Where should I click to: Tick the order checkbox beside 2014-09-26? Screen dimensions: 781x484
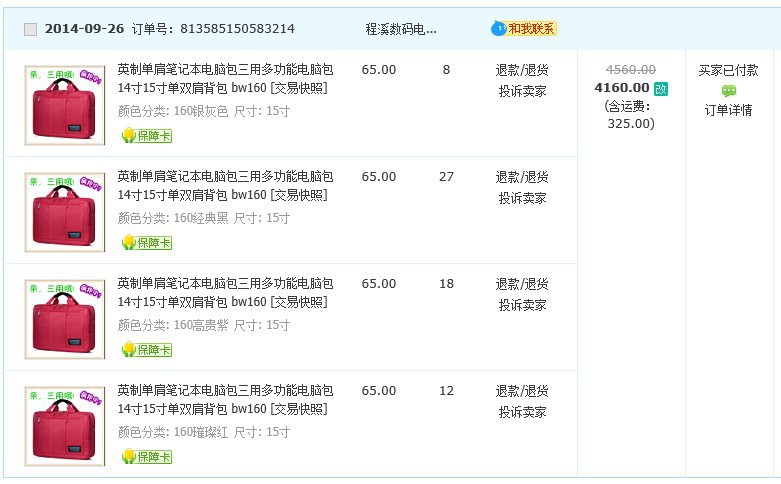click(30, 29)
